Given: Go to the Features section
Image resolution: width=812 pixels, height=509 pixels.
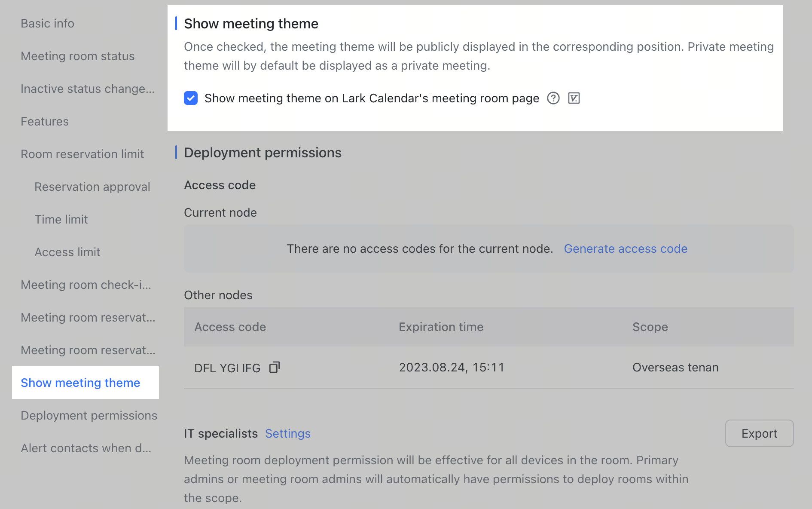Looking at the screenshot, I should [44, 121].
